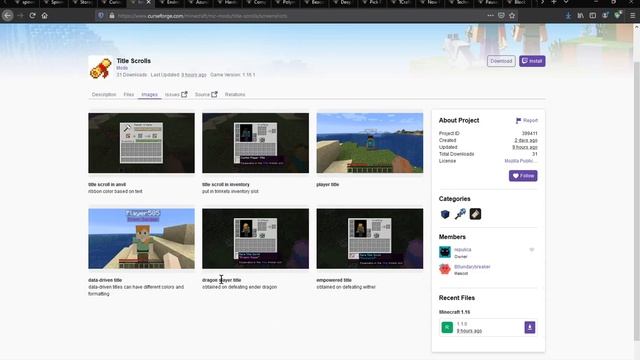The height and width of the screenshot is (360, 640).
Task: Open the Mascot member's red avatar
Action: click(x=445, y=269)
